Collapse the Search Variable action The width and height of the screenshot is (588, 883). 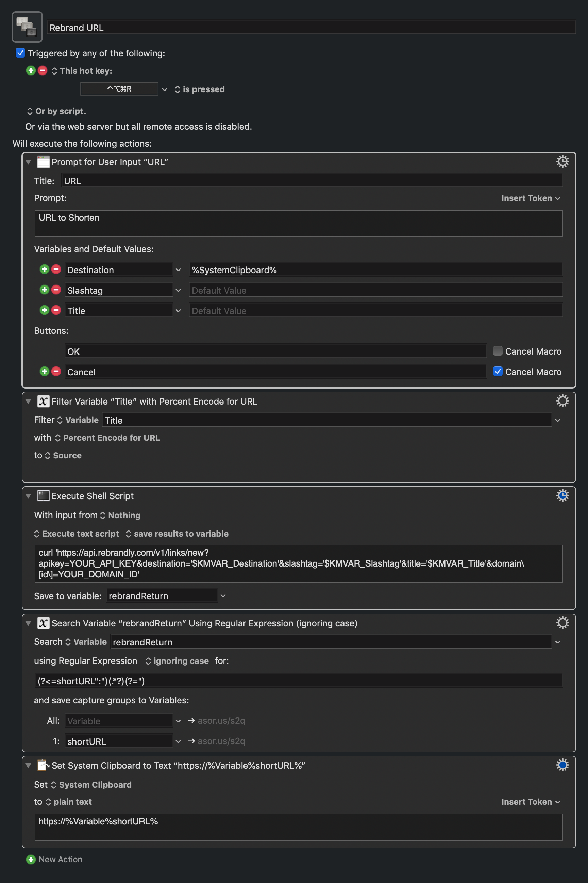tap(28, 623)
